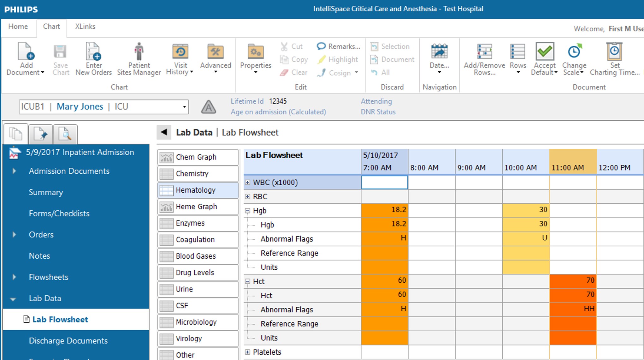The height and width of the screenshot is (360, 644).
Task: Open the Enzymes view
Action: pyautogui.click(x=198, y=223)
